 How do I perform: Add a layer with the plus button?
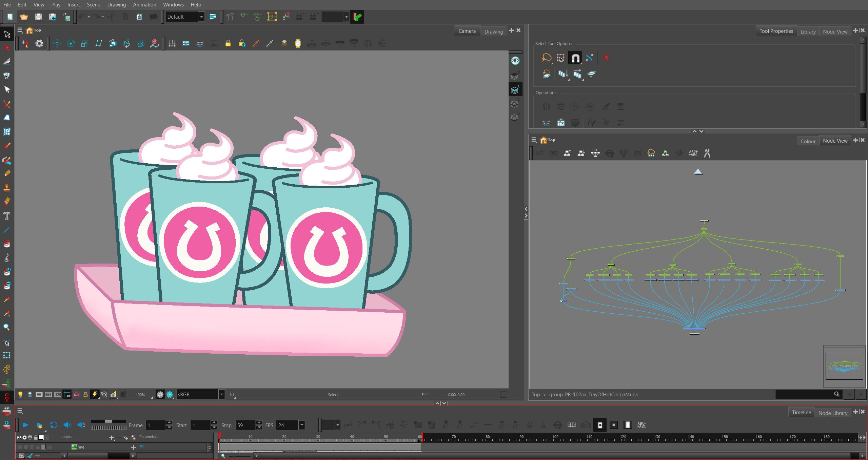[x=112, y=438]
